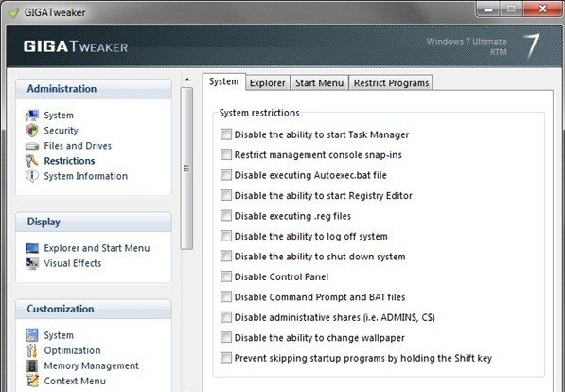Click the System Information info icon
Screen dimensions: 565x392
click(32, 176)
